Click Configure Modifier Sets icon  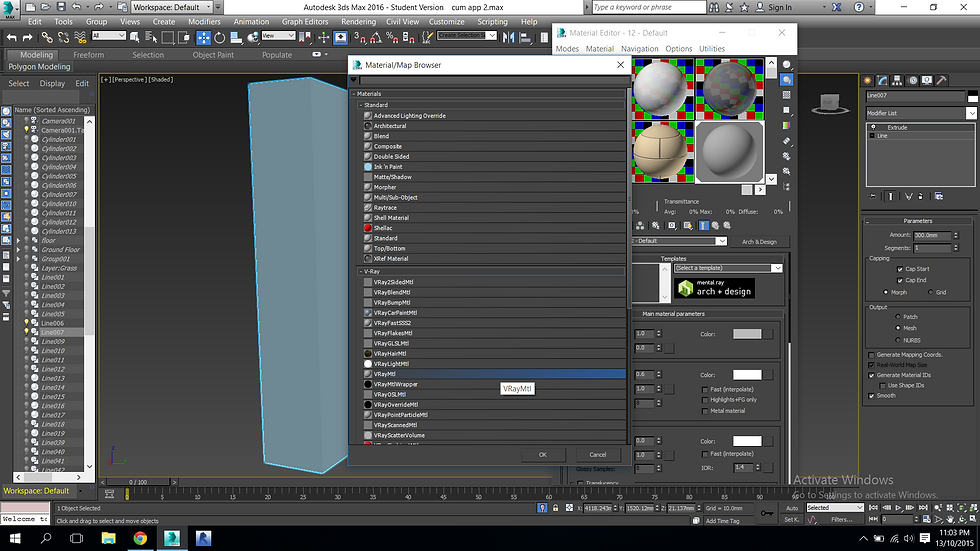click(939, 196)
